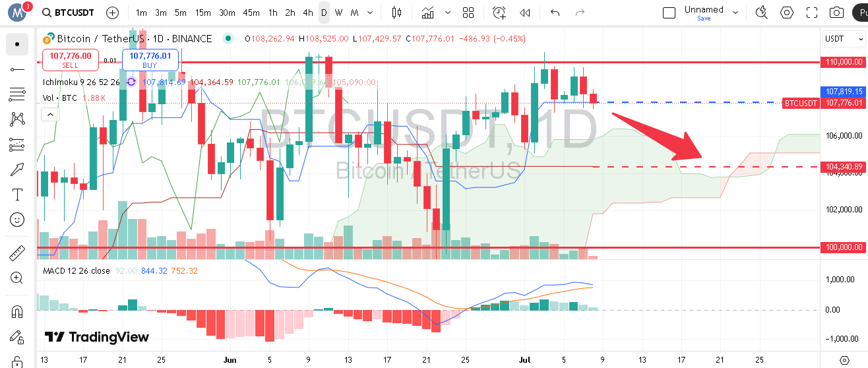Open the chart layout setup square icon
Viewport: 868px width, 368px height.
[x=669, y=13]
